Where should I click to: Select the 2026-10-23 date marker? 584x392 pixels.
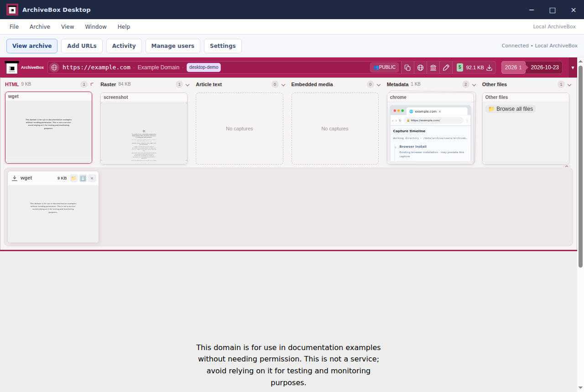(545, 67)
